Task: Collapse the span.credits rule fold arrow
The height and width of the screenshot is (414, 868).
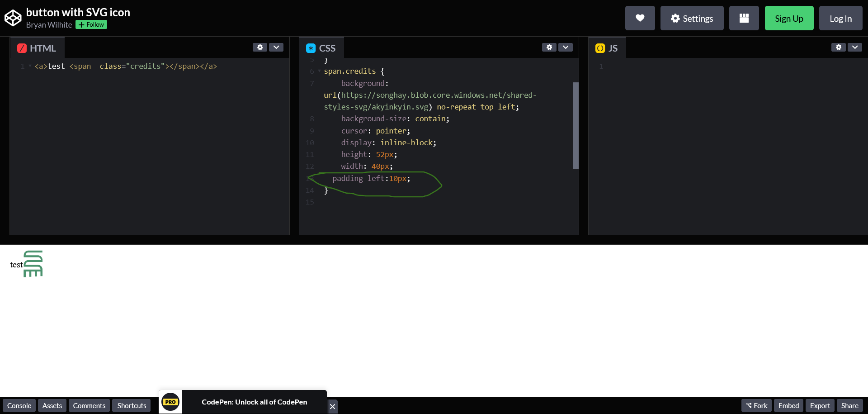Action: (x=319, y=71)
